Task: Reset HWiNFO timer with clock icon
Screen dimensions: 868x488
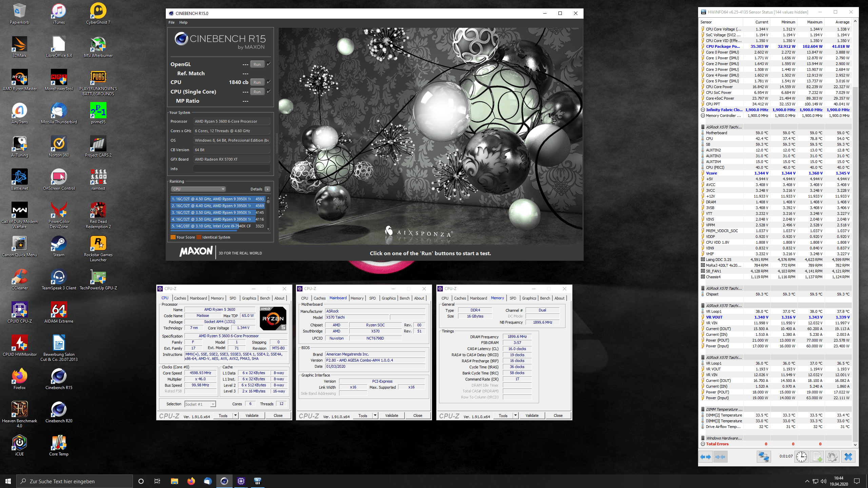Action: click(802, 457)
